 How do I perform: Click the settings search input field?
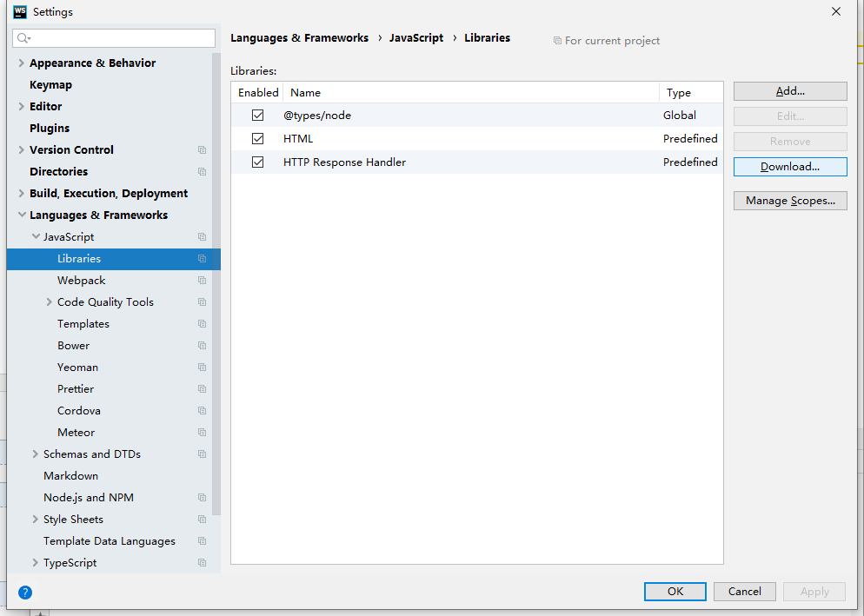click(x=114, y=38)
